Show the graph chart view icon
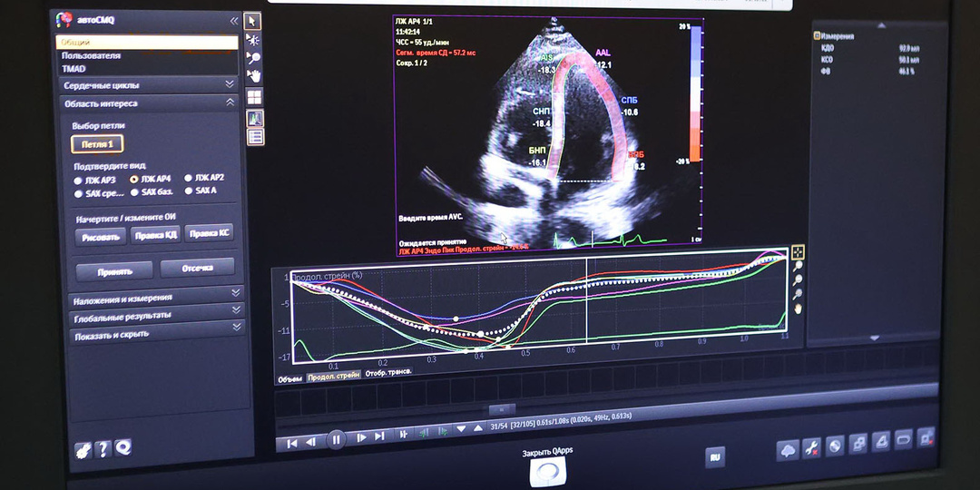980x490 pixels. [256, 118]
